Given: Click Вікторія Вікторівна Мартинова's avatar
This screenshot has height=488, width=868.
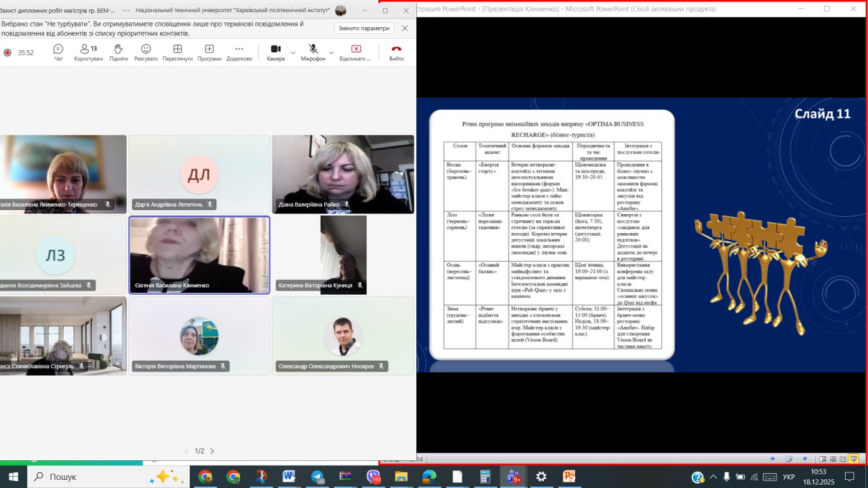Looking at the screenshot, I should 199,336.
